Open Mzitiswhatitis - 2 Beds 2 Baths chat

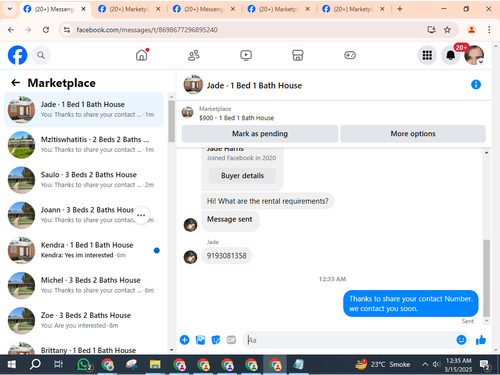pyautogui.click(x=84, y=145)
